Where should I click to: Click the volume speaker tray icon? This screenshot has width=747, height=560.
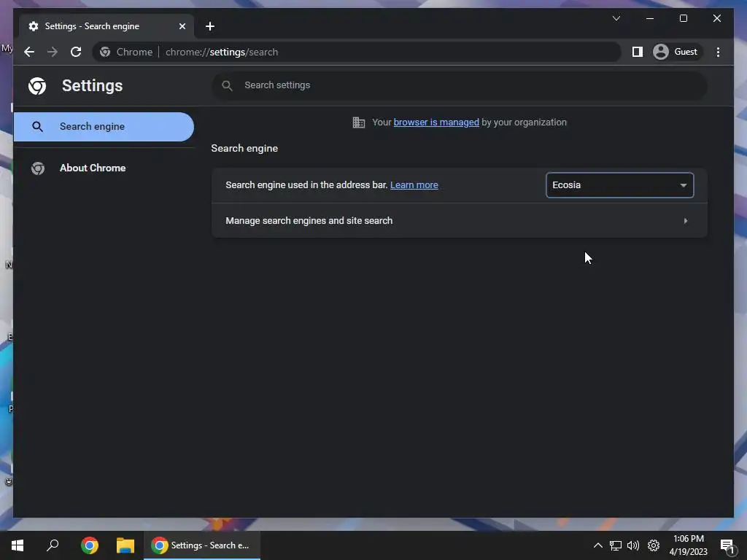click(633, 545)
